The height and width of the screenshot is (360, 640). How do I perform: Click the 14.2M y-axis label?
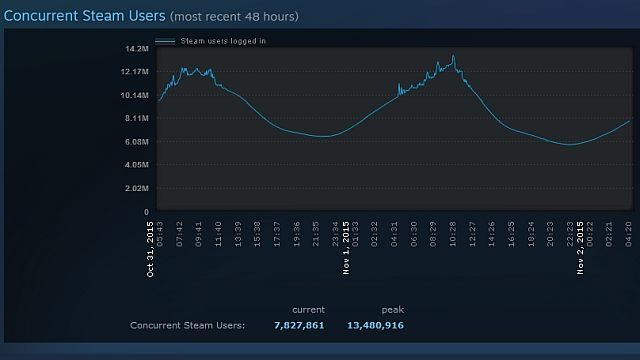click(137, 49)
